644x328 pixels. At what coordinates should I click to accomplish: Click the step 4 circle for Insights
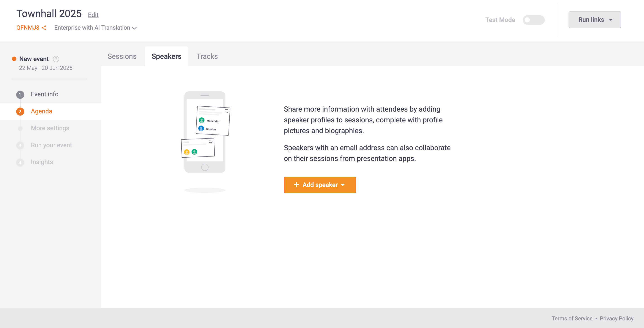tap(20, 163)
